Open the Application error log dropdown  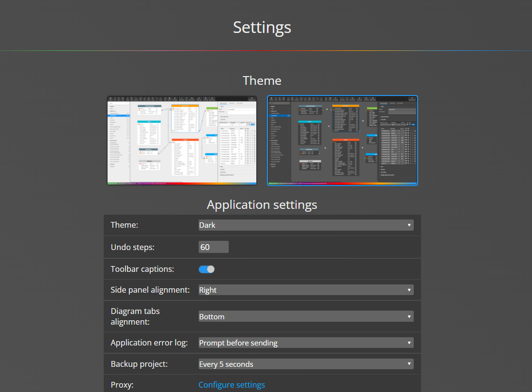[305, 343]
